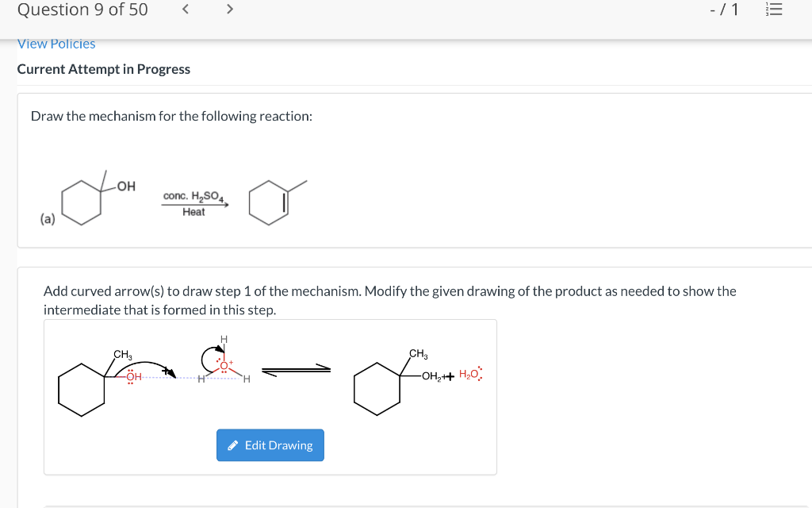Image resolution: width=812 pixels, height=508 pixels.
Task: Select the pencil icon on Edit Drawing button
Action: click(x=232, y=444)
